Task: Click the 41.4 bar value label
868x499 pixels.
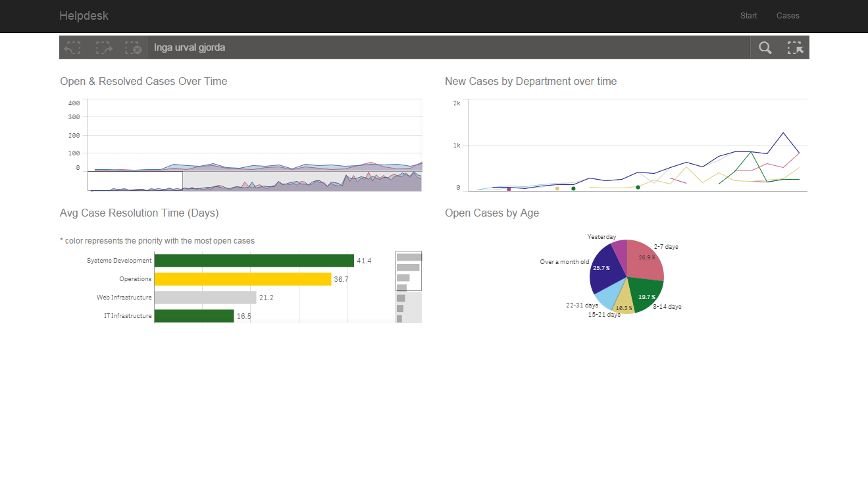Action: pos(364,261)
